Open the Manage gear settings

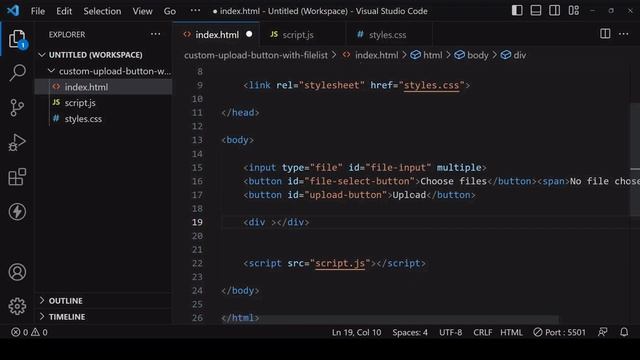click(x=17, y=306)
